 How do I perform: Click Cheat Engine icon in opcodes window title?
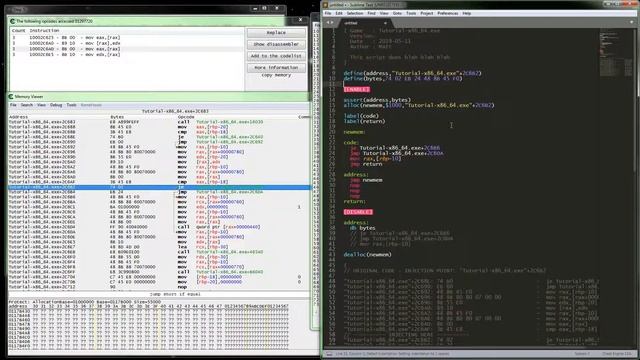click(12, 21)
